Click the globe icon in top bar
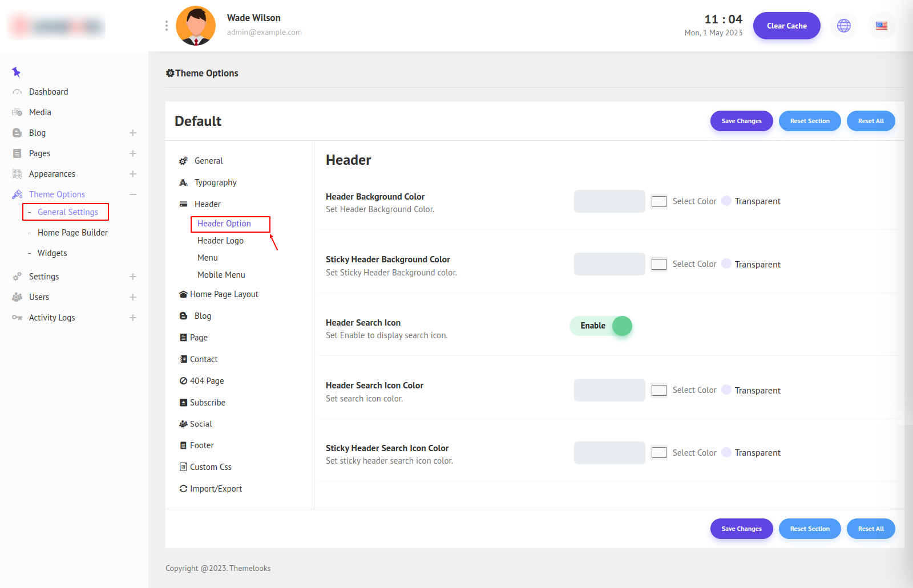 [843, 26]
